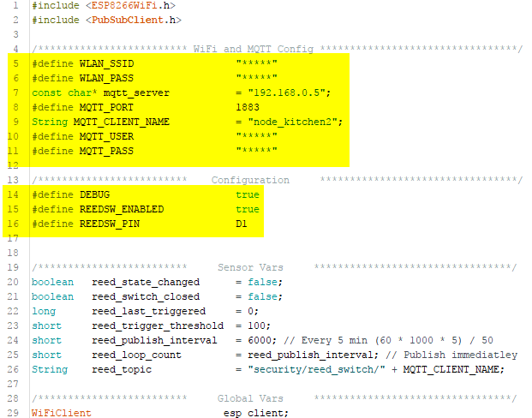Image resolution: width=532 pixels, height=418 pixels.
Task: Click the MQTT port value 1883
Action: click(x=248, y=107)
